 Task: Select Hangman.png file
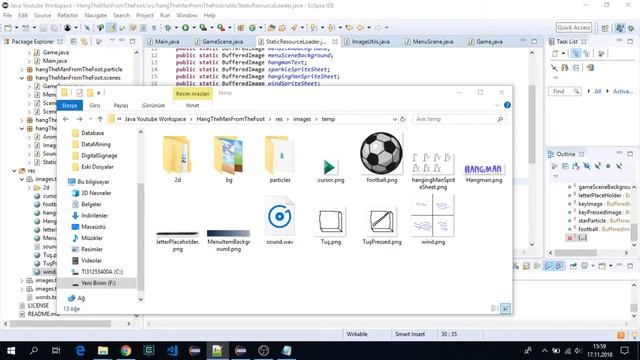[x=484, y=173]
